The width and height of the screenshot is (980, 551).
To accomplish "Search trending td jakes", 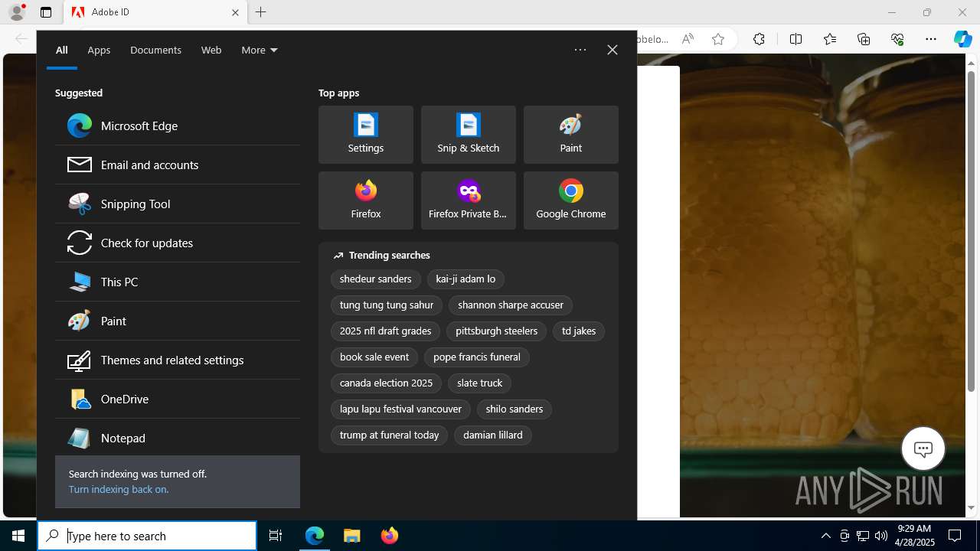I will click(579, 331).
